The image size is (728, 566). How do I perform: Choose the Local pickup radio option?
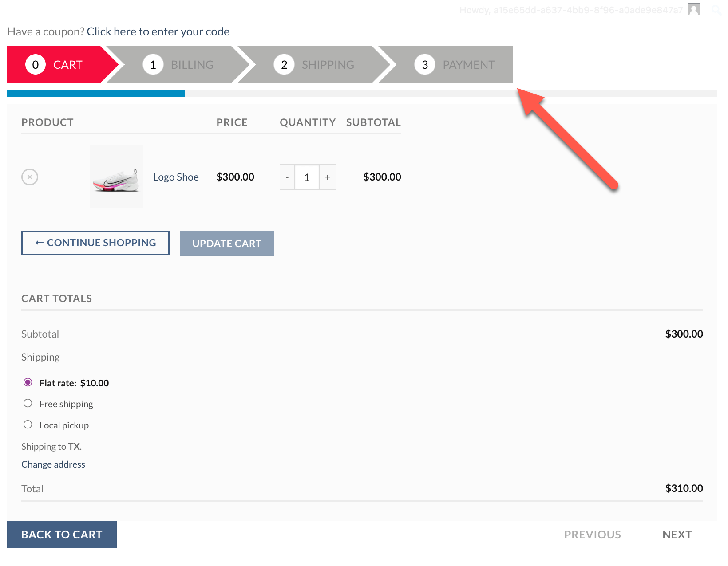click(28, 424)
